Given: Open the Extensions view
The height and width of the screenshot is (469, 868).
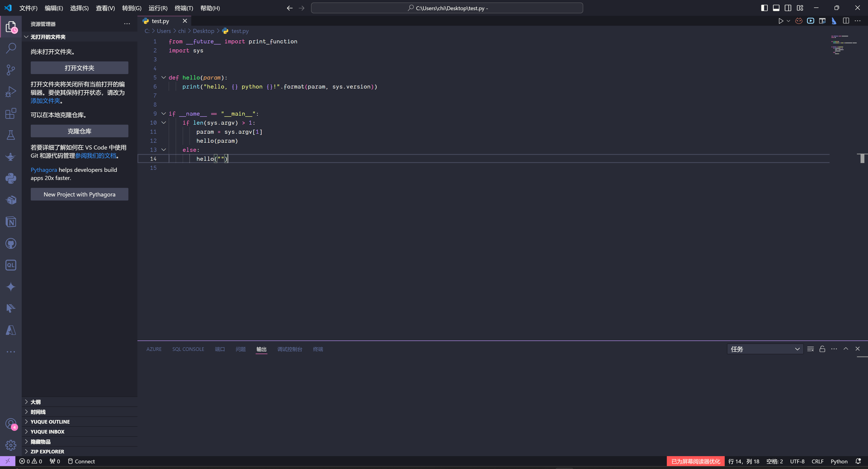Looking at the screenshot, I should [x=11, y=113].
